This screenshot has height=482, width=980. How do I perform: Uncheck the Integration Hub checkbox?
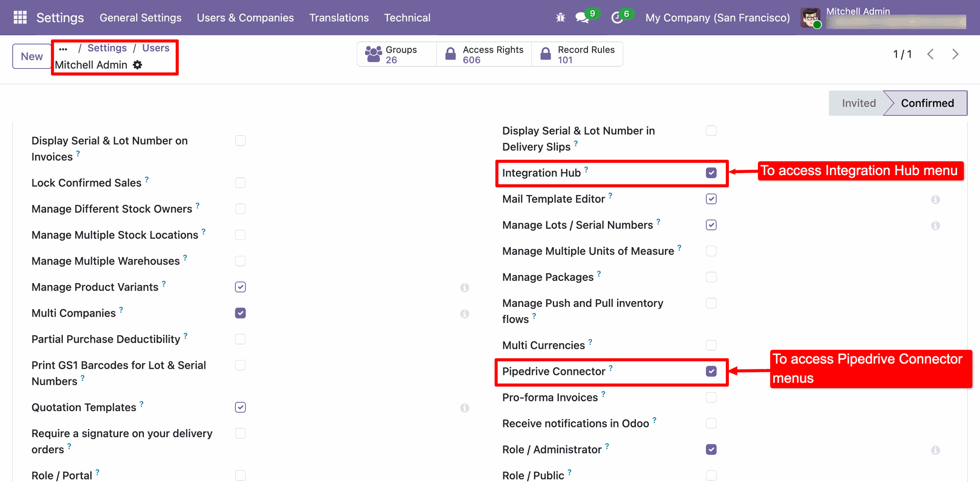pyautogui.click(x=711, y=173)
